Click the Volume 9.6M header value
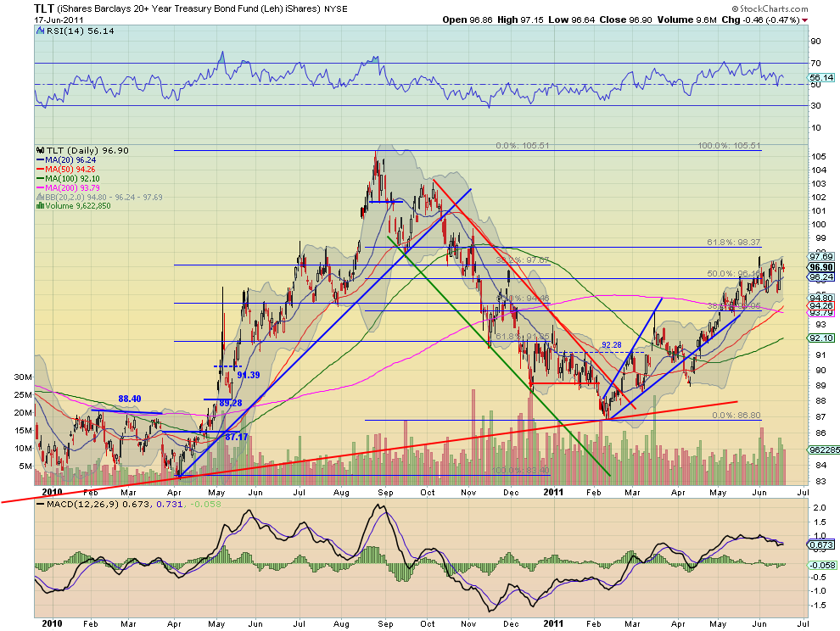This screenshot has width=840, height=631. (x=686, y=20)
